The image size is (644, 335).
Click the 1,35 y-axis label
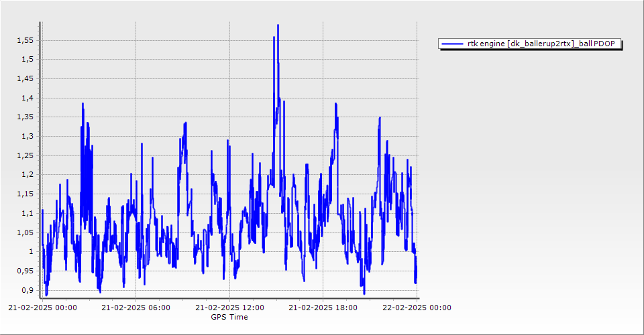[x=25, y=117]
